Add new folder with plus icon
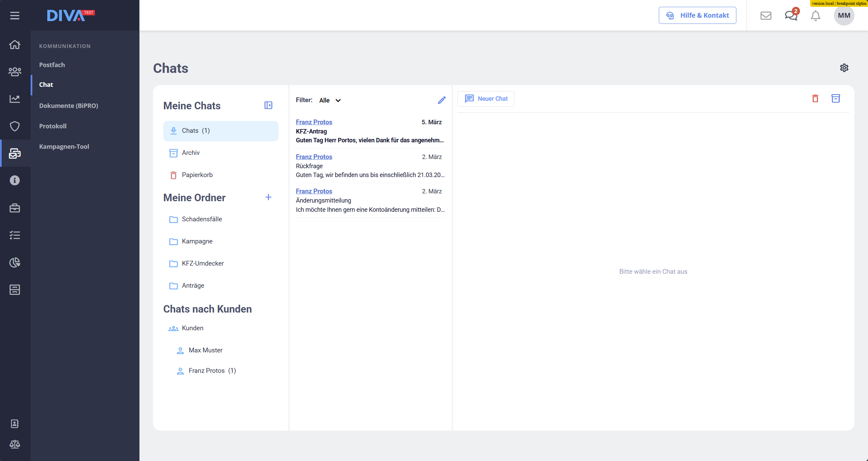 point(268,197)
